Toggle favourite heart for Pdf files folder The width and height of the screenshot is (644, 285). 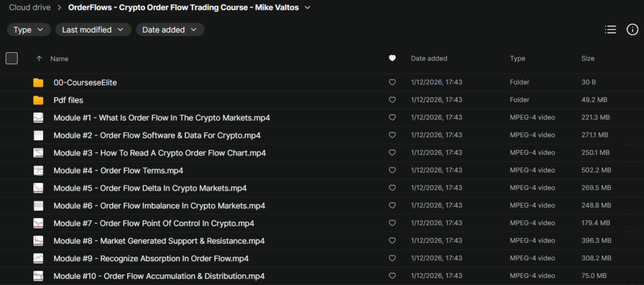(x=392, y=100)
